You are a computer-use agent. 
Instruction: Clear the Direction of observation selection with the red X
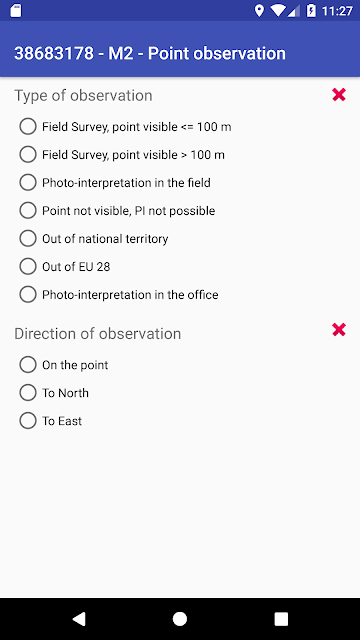(339, 329)
